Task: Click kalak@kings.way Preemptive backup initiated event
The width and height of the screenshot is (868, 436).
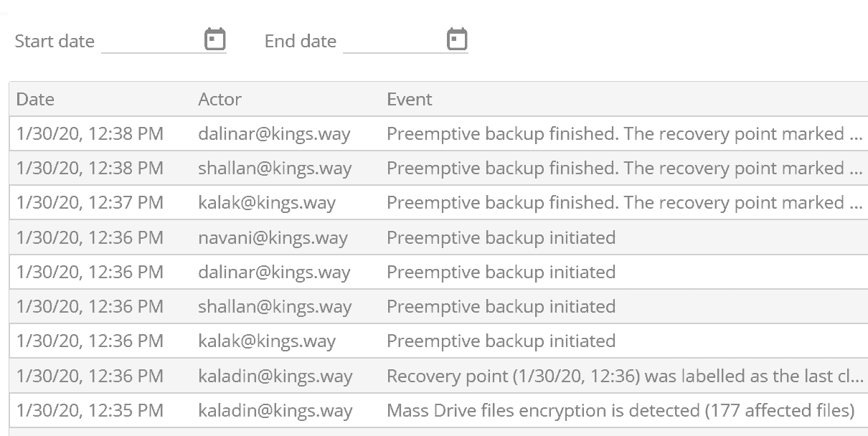Action: 501,341
